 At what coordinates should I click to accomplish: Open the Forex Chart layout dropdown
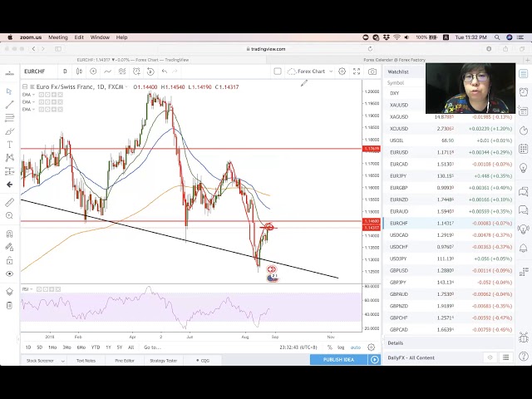pyautogui.click(x=314, y=71)
